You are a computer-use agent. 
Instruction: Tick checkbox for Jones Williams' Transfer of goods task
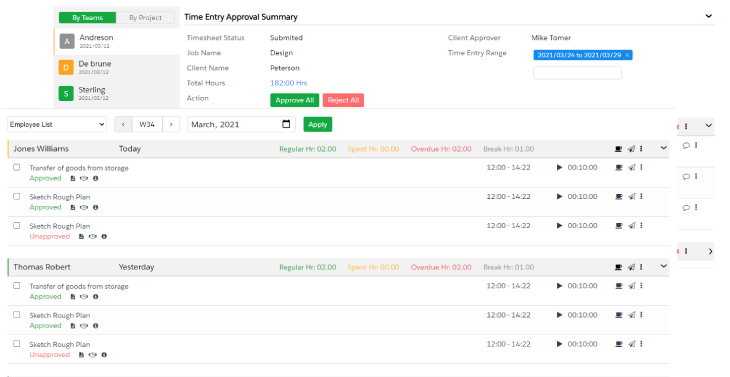[x=17, y=167]
